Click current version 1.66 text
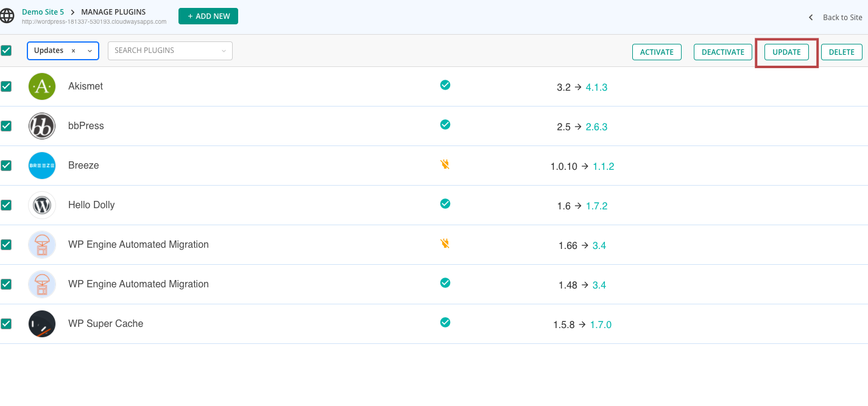Screen dimensions: 868x406 pyautogui.click(x=568, y=246)
